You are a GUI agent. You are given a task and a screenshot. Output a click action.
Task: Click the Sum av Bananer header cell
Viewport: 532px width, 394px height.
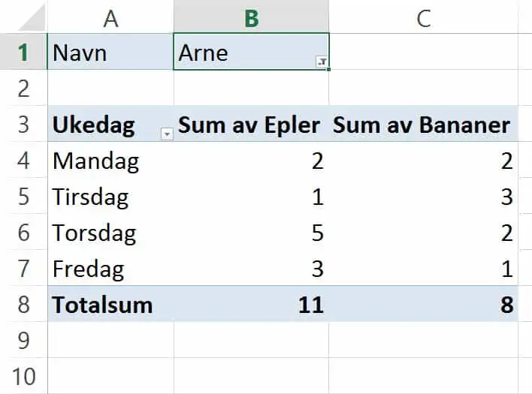click(x=424, y=124)
